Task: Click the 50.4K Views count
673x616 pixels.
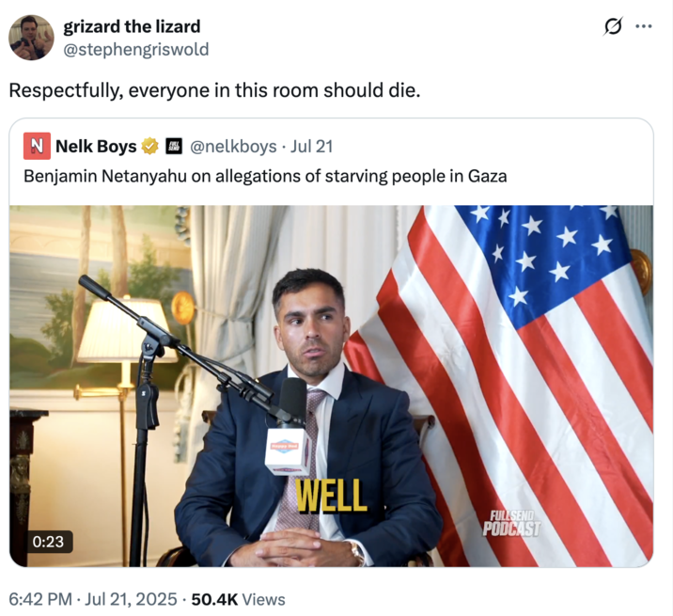Action: (238, 599)
